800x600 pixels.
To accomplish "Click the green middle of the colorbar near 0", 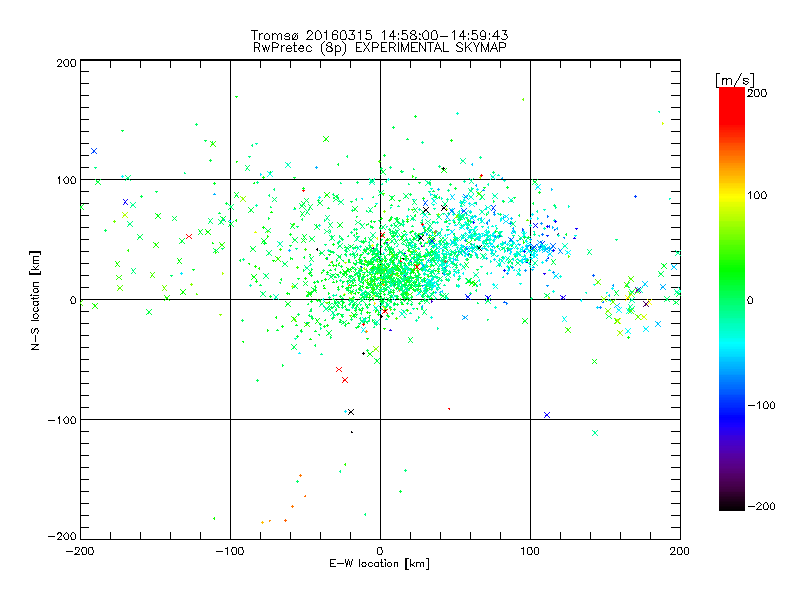I will click(732, 299).
